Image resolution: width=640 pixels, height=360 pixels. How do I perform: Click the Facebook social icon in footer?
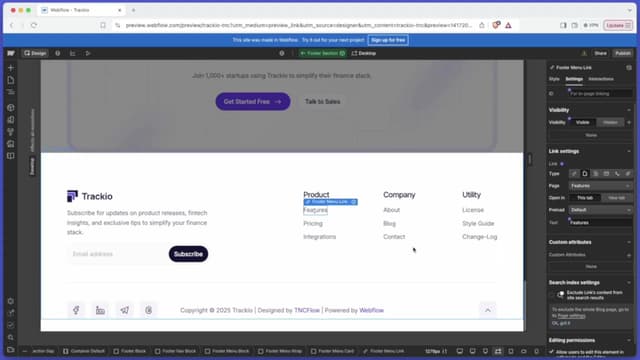(76, 310)
